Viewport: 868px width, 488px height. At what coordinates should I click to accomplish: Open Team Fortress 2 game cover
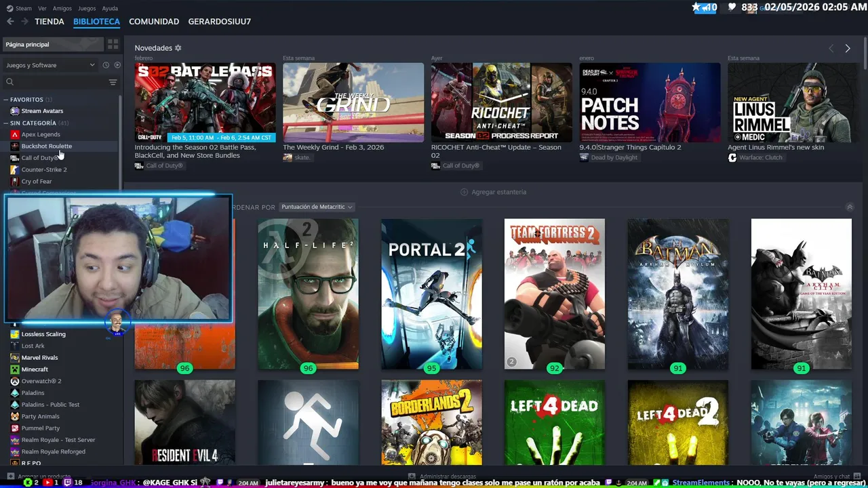(x=555, y=294)
